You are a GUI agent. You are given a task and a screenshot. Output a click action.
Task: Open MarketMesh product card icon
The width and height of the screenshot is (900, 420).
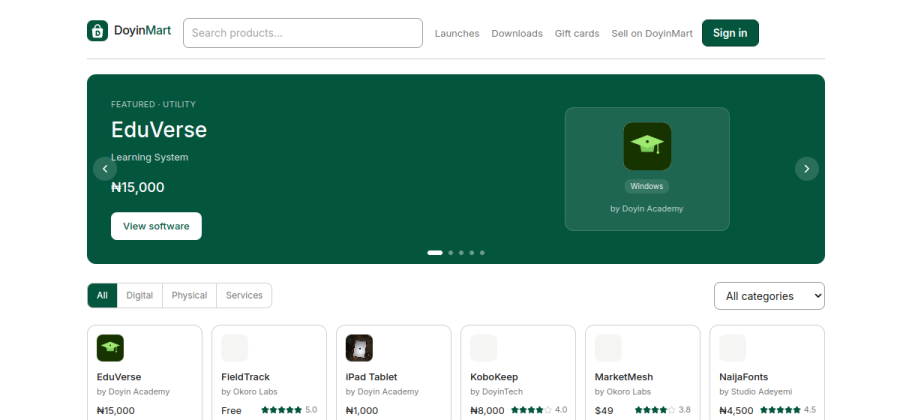(x=608, y=348)
